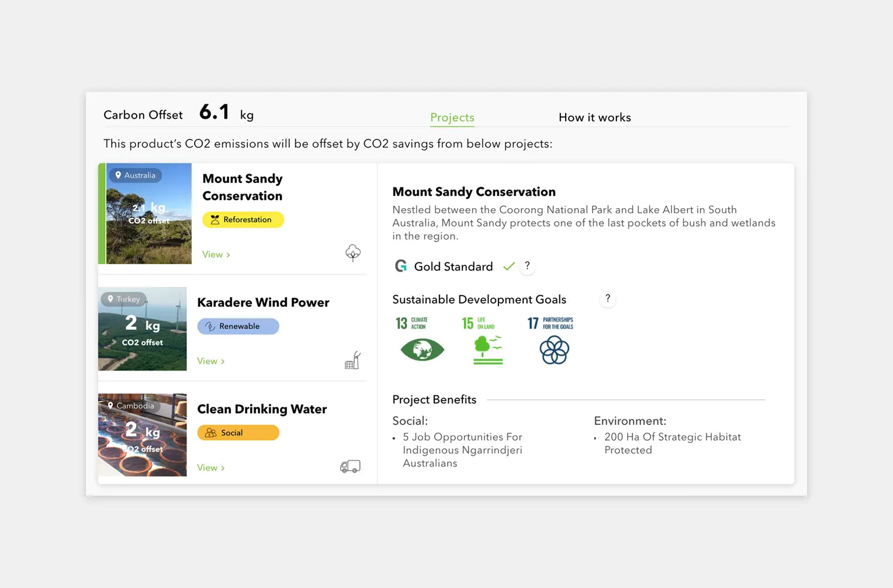Click the truck icon on Clean Drinking Water
The height and width of the screenshot is (588, 893).
click(350, 466)
